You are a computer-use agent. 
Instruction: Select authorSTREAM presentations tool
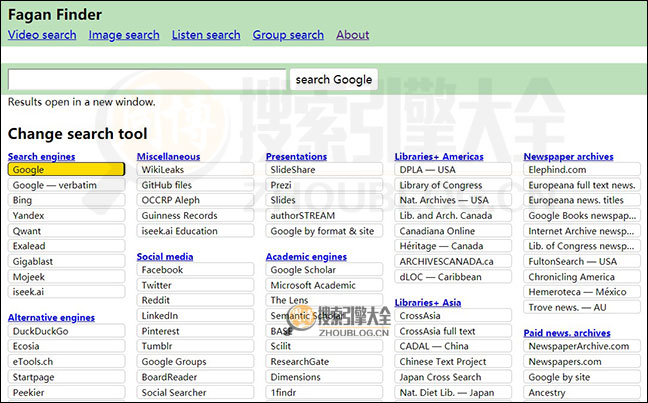coord(324,215)
